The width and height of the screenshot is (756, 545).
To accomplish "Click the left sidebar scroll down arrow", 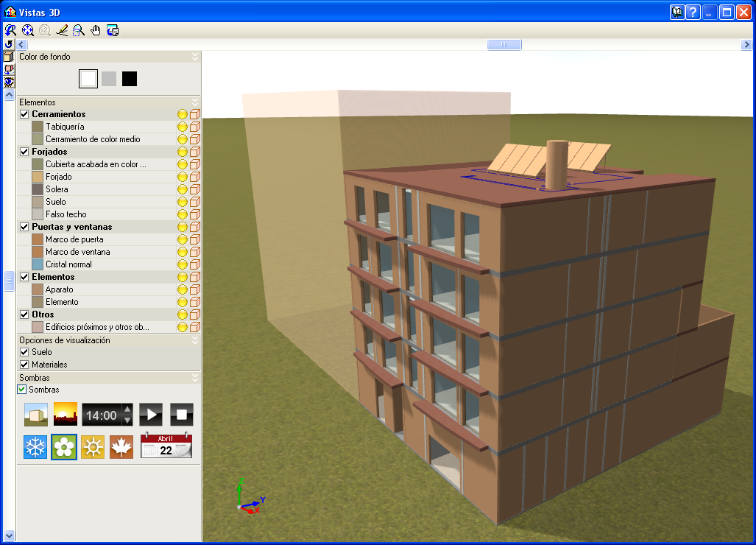I will [x=9, y=535].
